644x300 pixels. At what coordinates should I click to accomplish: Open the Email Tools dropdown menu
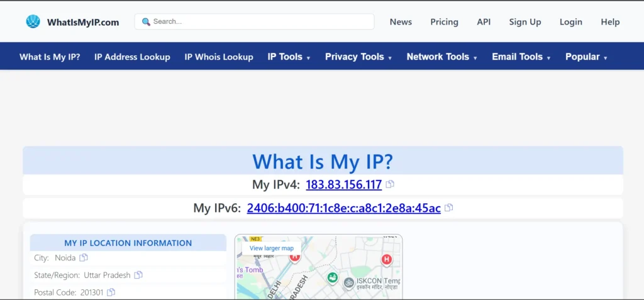coord(521,57)
